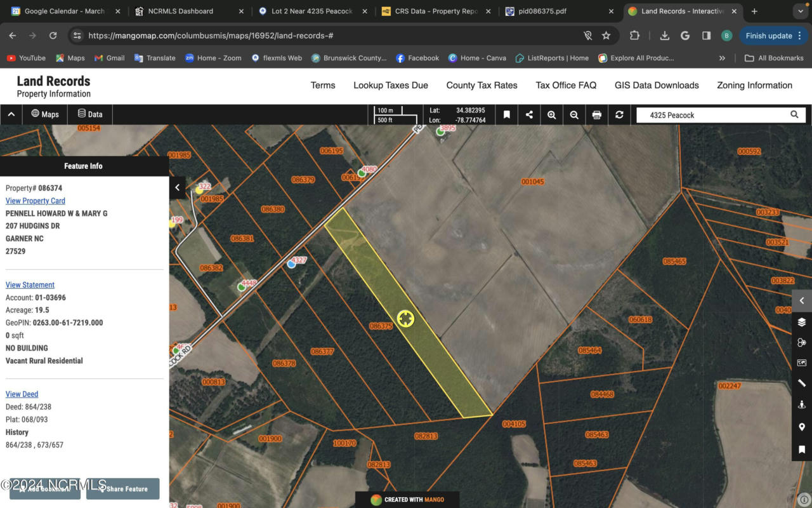
Task: Click address point 4448 green marker
Action: pos(241,287)
